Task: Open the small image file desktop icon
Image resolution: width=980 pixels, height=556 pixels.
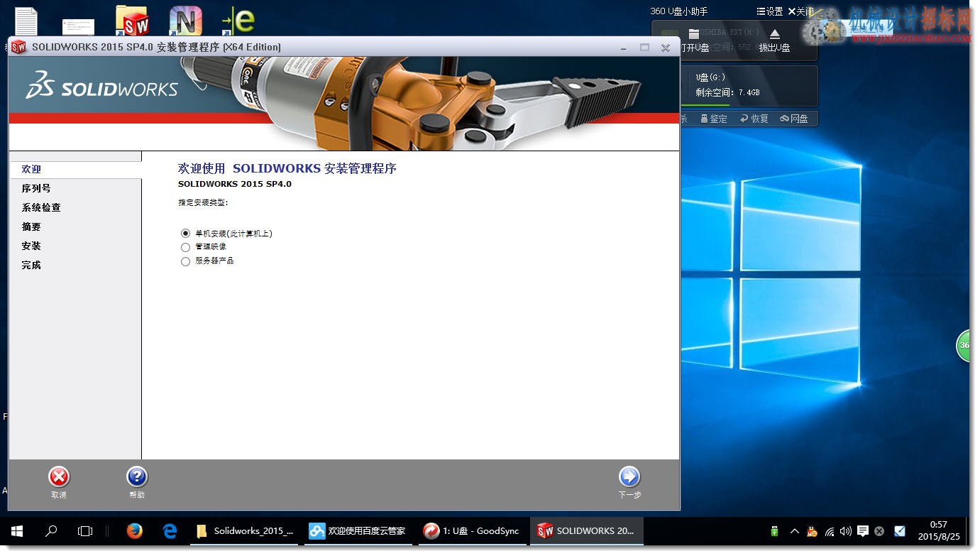Action: [x=78, y=27]
